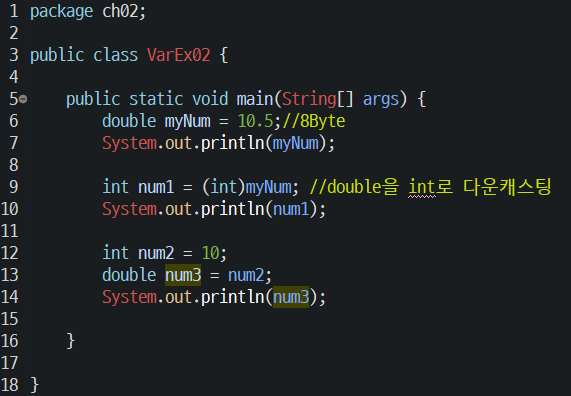The height and width of the screenshot is (396, 571).
Task: Click the double keyword on line 13
Action: (129, 275)
